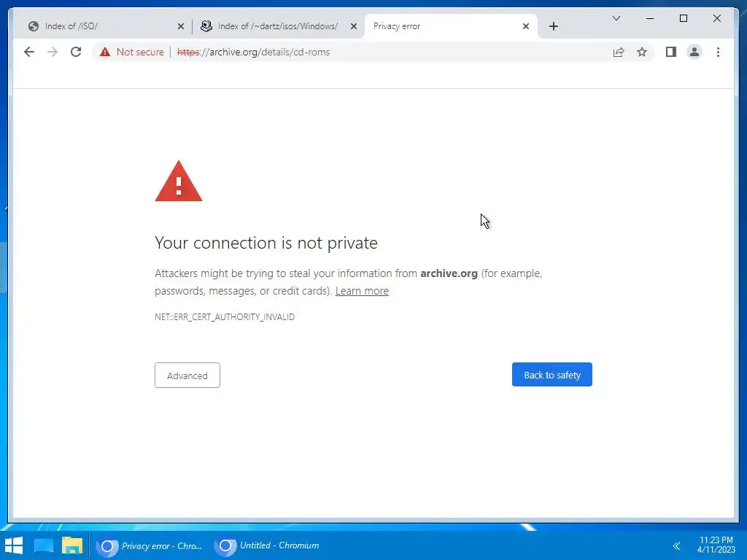Expand the system tray hidden icons chevron
This screenshot has width=747, height=560.
tap(676, 545)
